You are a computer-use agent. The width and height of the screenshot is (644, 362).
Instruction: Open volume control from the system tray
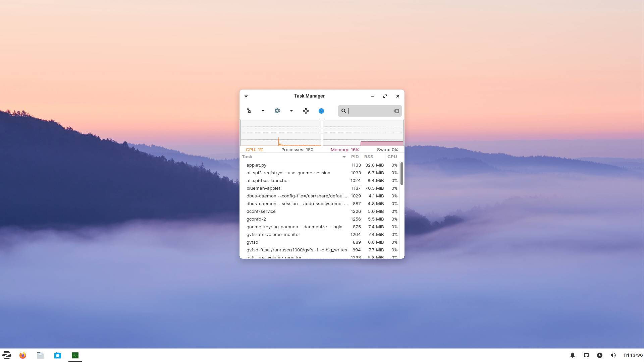point(613,355)
